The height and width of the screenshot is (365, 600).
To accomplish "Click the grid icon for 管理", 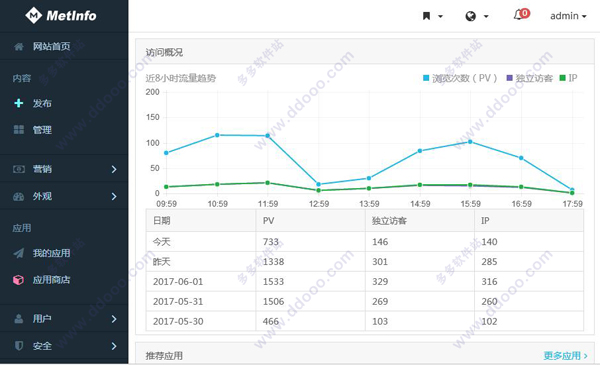I will pos(18,130).
